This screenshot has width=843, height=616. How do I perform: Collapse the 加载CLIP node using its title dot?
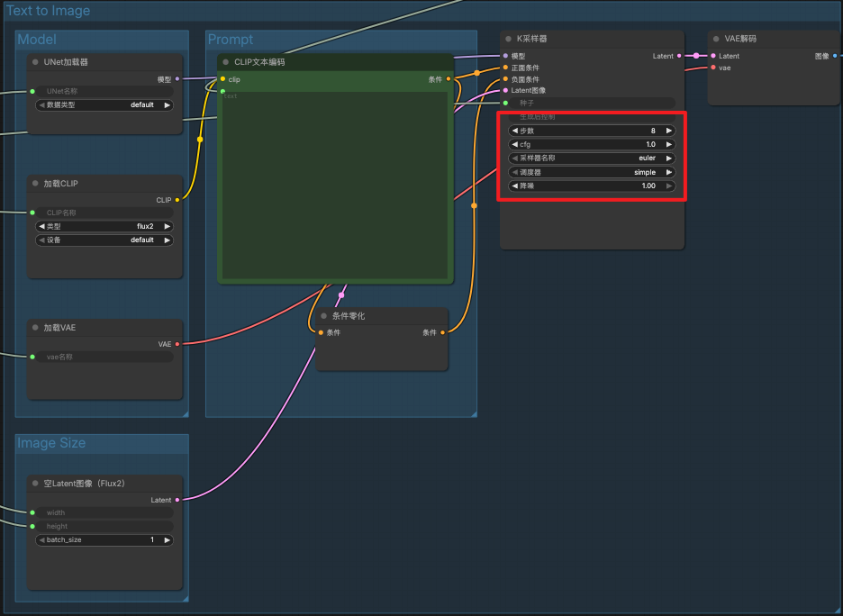point(35,184)
